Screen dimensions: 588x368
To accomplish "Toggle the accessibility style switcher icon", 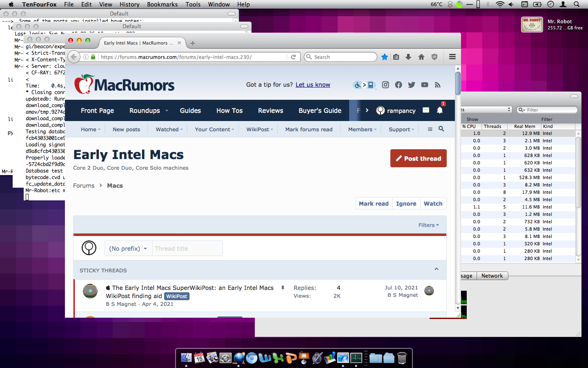I will pos(364,85).
